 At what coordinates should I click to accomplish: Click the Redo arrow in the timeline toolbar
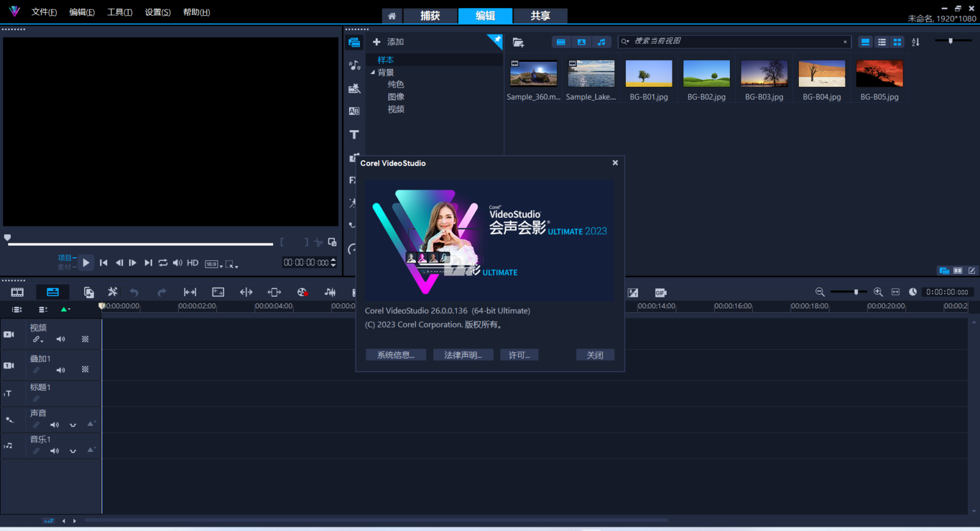coord(161,292)
